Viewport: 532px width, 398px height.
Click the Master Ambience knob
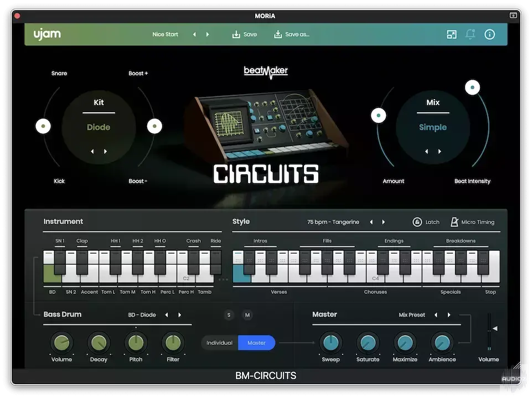(442, 343)
